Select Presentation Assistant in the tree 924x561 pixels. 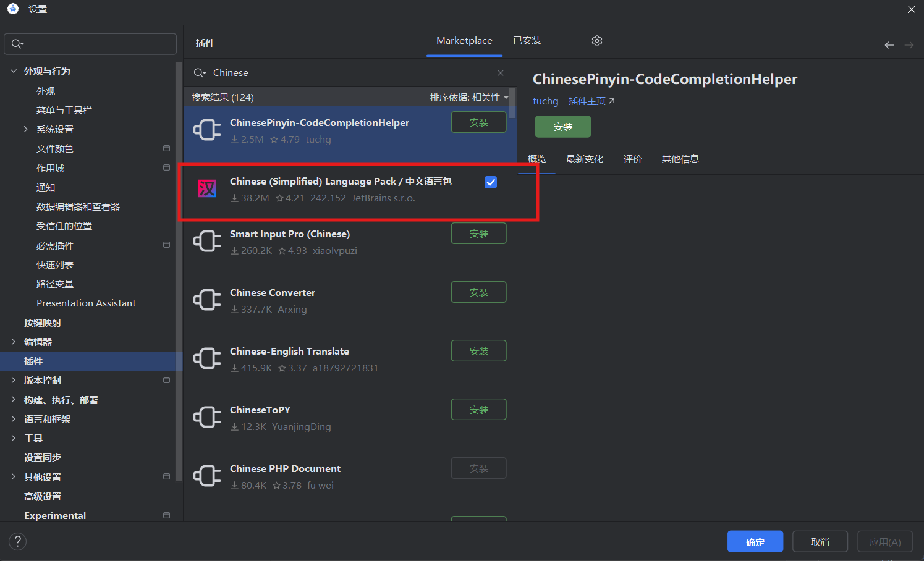point(86,303)
